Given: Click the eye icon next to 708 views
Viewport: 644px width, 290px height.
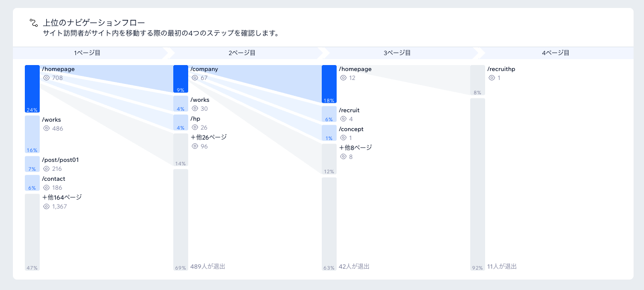Looking at the screenshot, I should pos(47,78).
